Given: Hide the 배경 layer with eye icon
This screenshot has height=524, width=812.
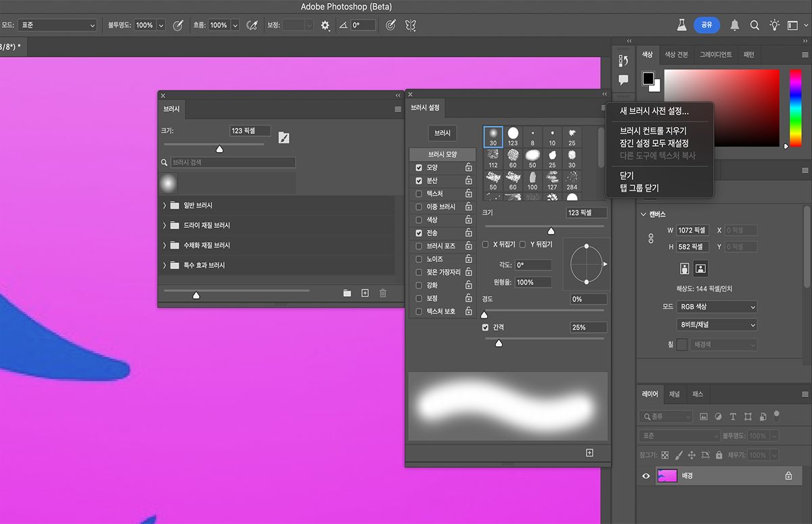Looking at the screenshot, I should pos(646,476).
